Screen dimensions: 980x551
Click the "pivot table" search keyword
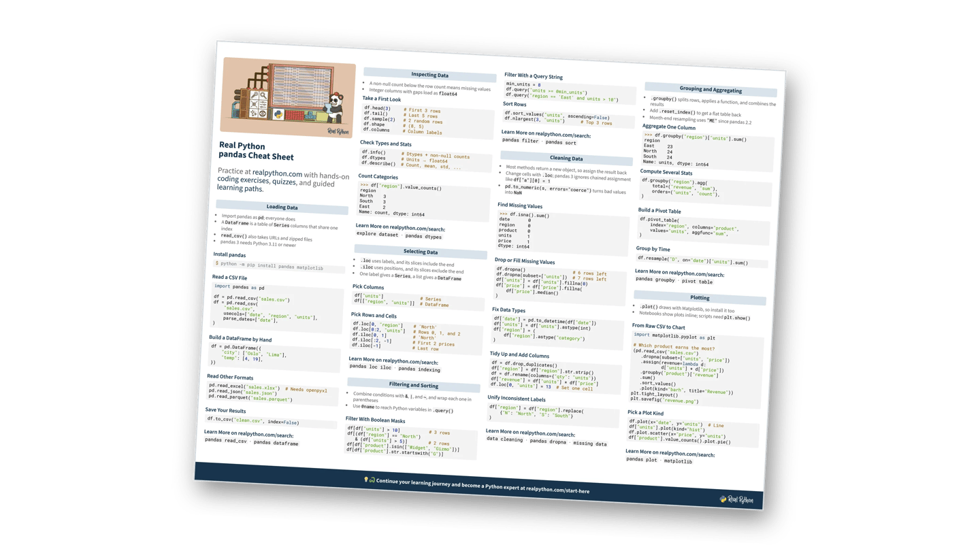point(697,282)
